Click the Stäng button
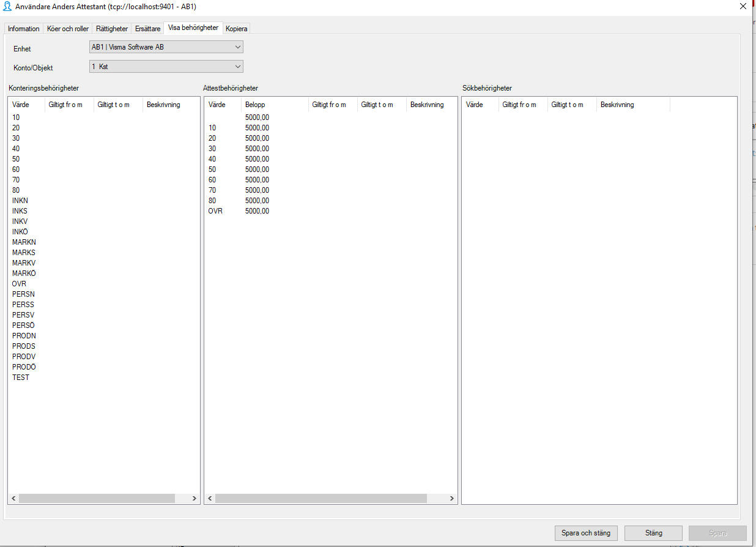The width and height of the screenshot is (756, 547). pyautogui.click(x=653, y=533)
